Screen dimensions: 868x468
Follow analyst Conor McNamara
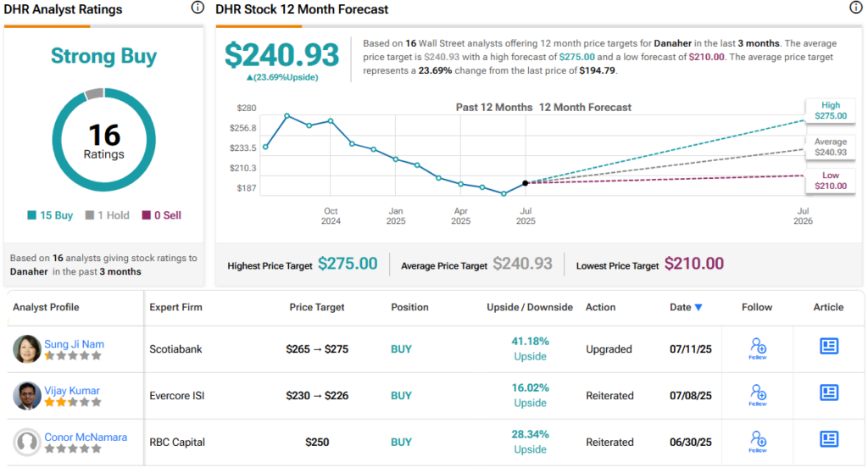click(x=758, y=441)
